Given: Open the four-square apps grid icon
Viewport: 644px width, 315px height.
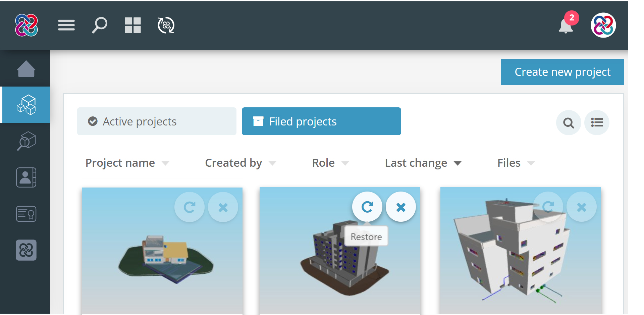Looking at the screenshot, I should point(132,25).
